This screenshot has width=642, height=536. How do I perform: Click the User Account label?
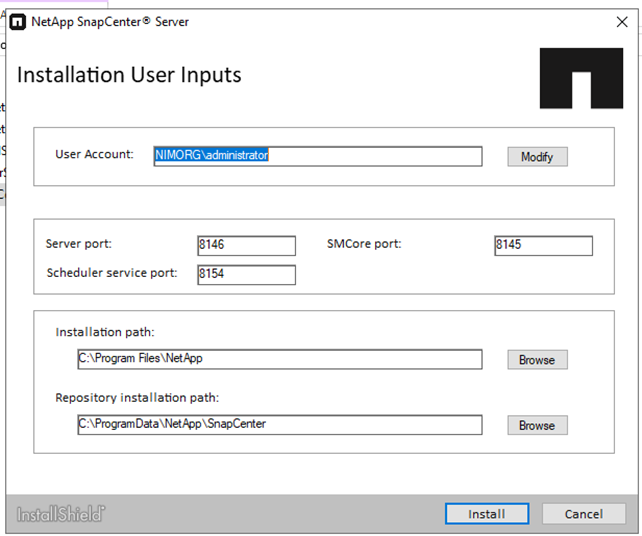(x=94, y=154)
